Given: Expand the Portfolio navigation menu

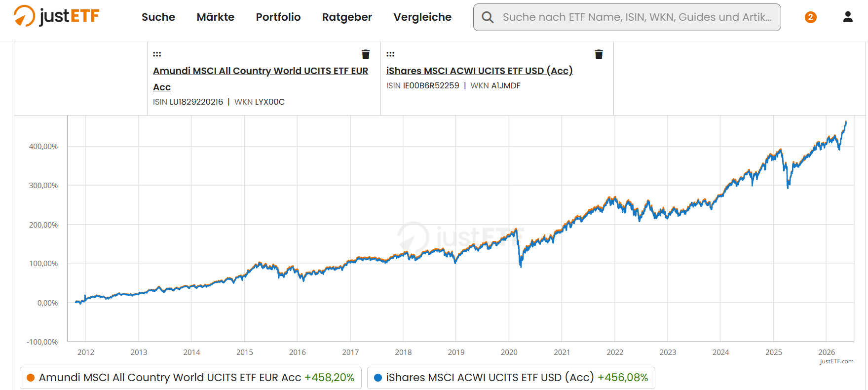Looking at the screenshot, I should tap(278, 17).
